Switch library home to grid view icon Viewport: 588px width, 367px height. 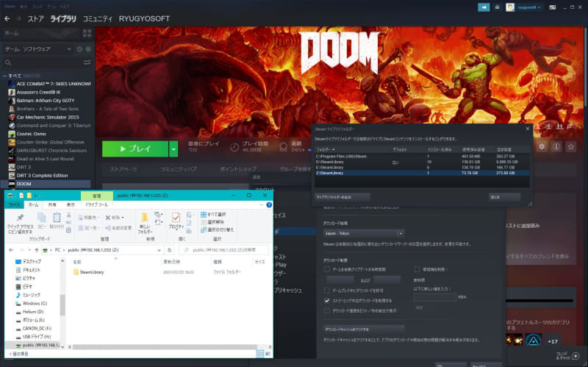[87, 33]
